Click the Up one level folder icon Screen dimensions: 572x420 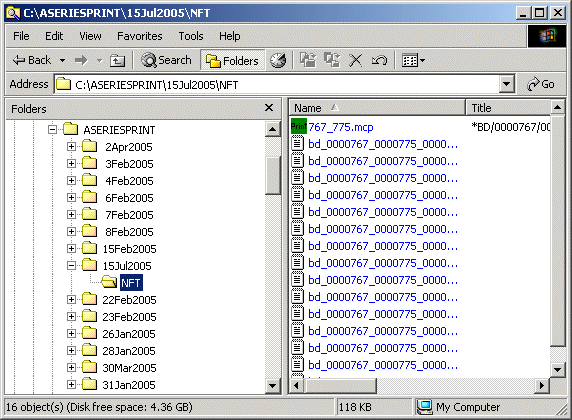[117, 61]
